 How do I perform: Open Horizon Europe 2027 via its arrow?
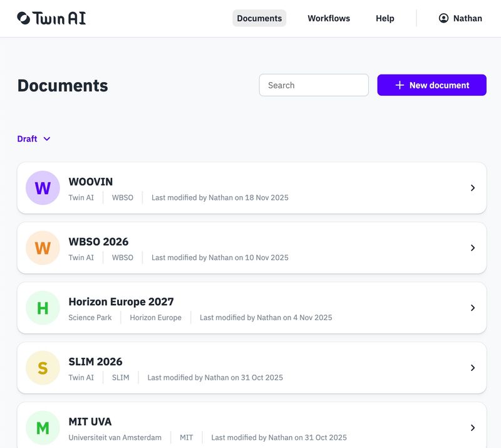(472, 308)
